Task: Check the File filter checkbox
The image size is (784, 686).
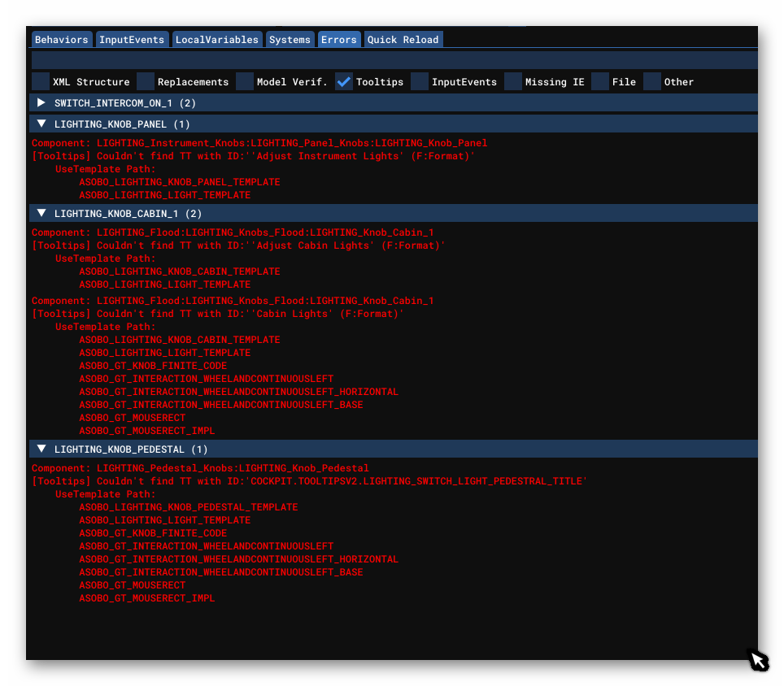Action: (600, 81)
